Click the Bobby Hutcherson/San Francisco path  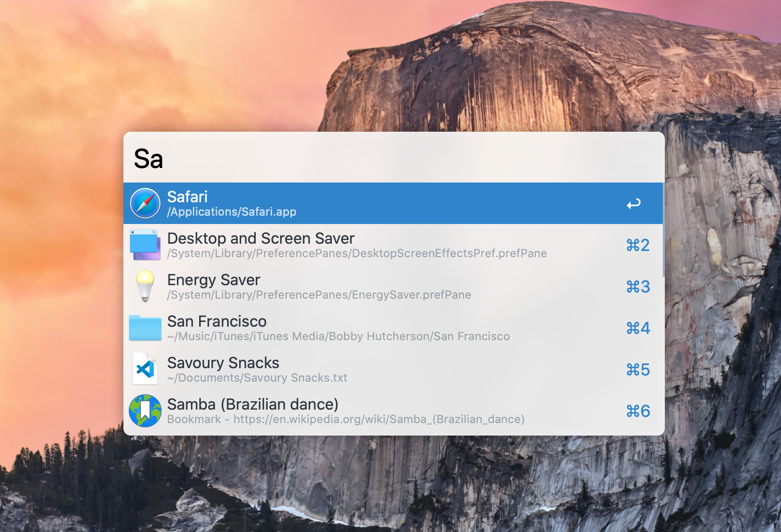(x=338, y=336)
